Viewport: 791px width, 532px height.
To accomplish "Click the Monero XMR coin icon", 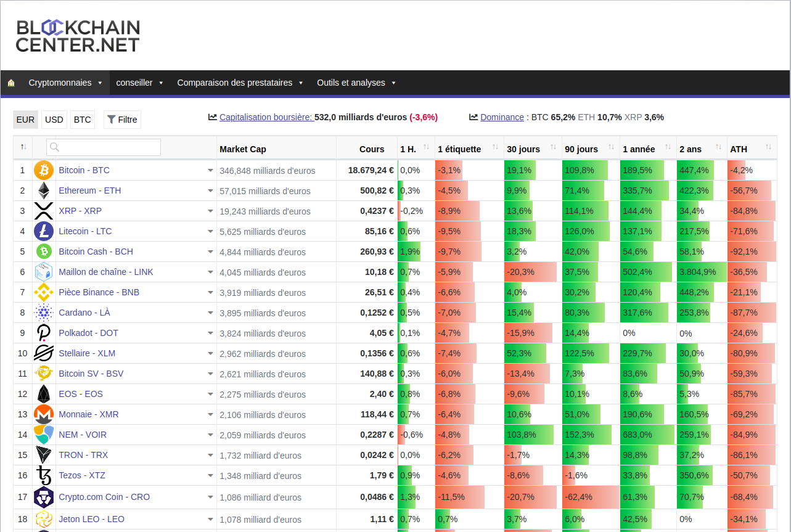I will click(43, 414).
